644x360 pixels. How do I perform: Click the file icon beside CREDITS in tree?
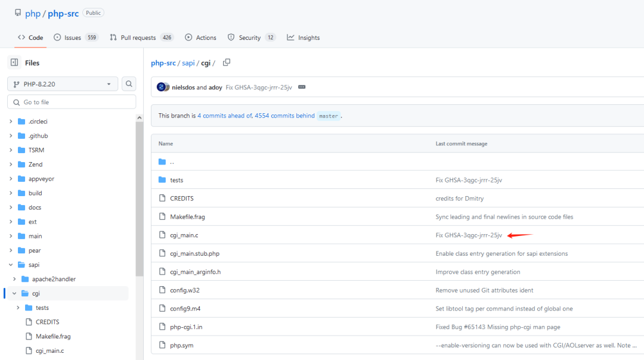[x=29, y=322]
